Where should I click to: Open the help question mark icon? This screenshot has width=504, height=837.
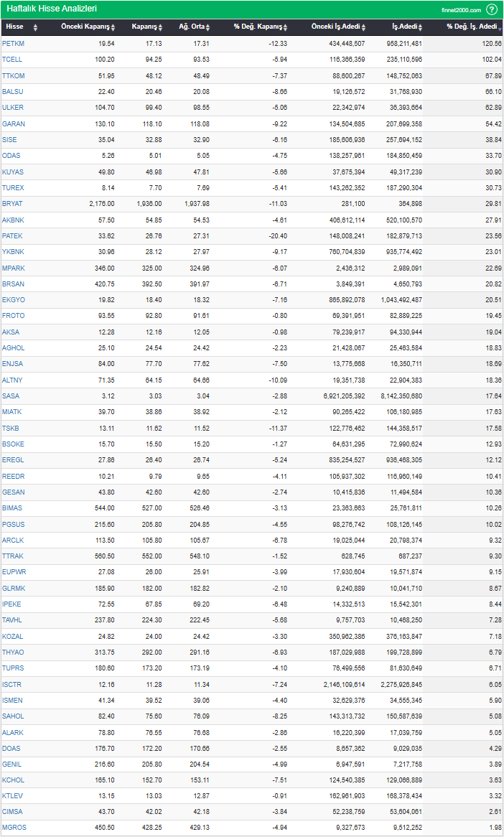(491, 9)
